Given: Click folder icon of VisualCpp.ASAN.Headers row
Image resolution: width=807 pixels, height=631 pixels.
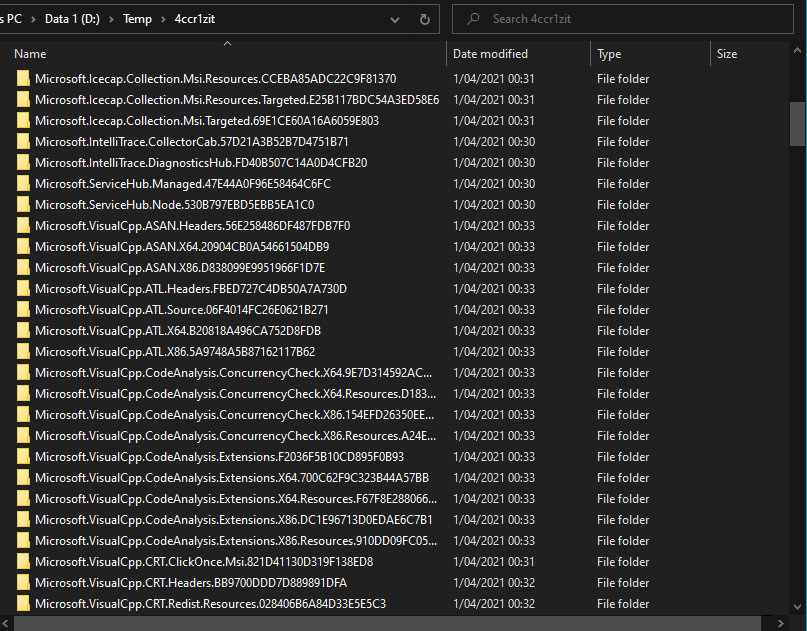Looking at the screenshot, I should coord(23,225).
